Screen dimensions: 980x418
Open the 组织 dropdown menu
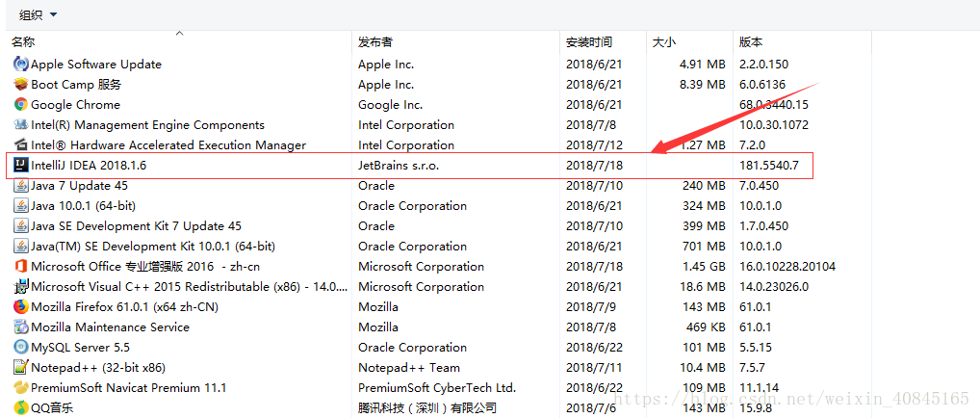39,13
